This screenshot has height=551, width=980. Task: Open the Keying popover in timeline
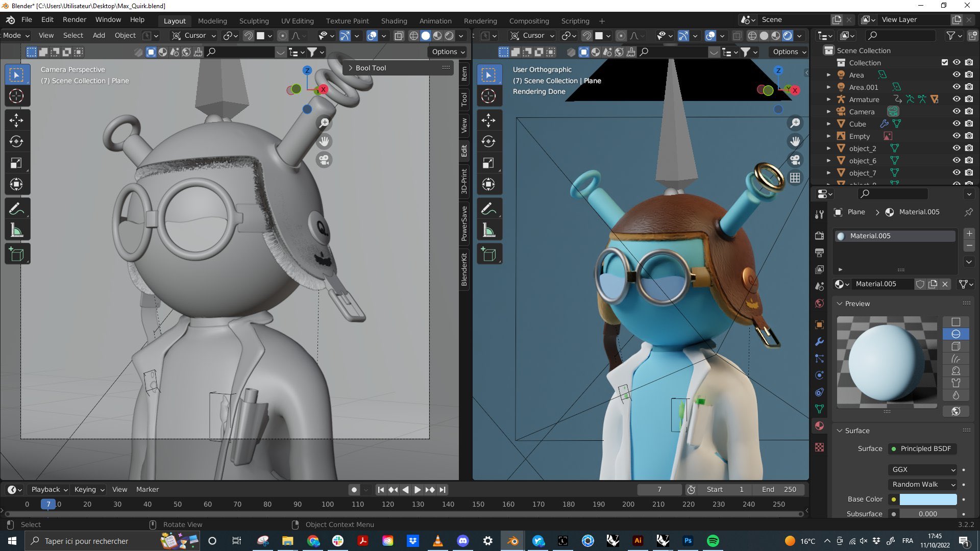click(x=89, y=489)
